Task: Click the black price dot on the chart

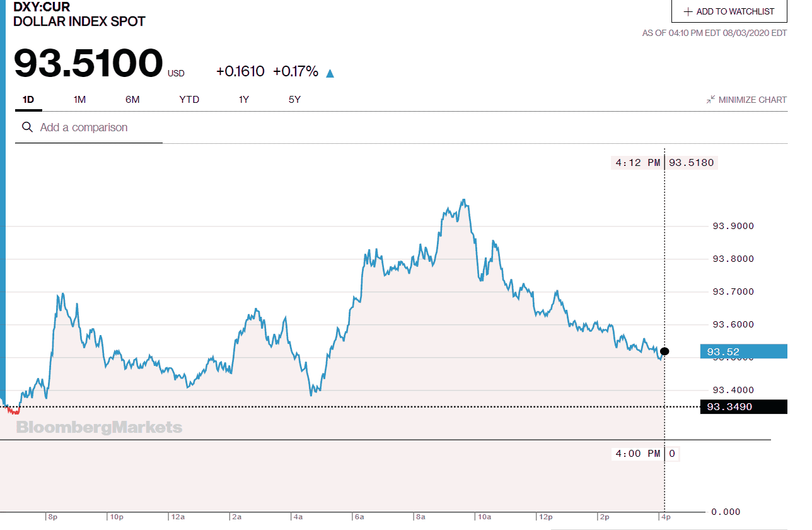Action: 664,351
